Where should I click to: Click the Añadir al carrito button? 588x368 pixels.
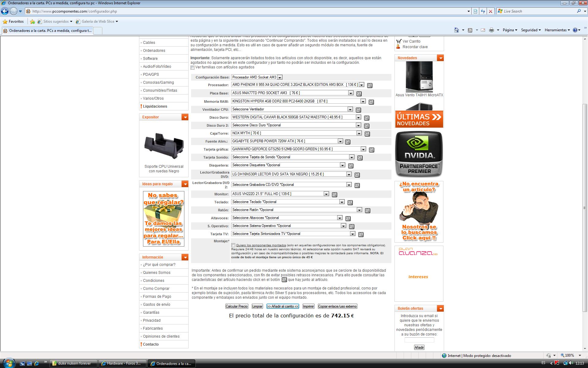click(x=282, y=306)
